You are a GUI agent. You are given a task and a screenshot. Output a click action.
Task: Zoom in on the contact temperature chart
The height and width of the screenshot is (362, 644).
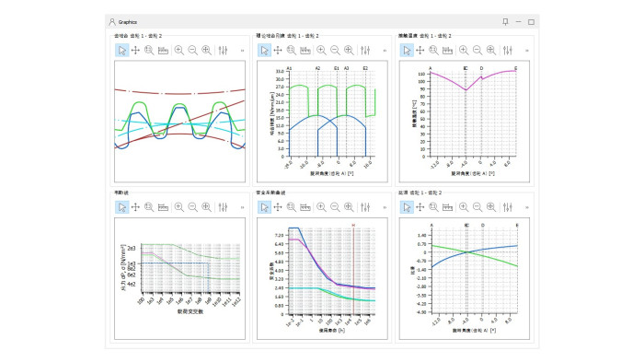pyautogui.click(x=464, y=50)
